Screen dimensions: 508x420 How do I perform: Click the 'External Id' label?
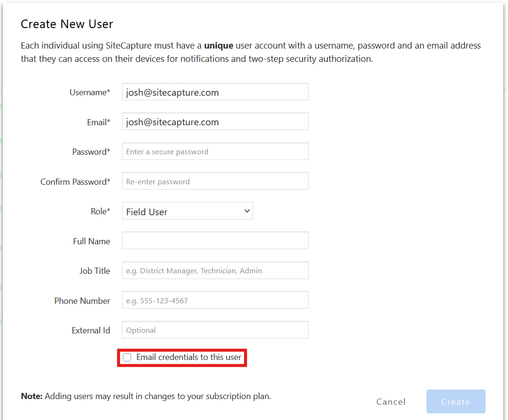point(91,330)
